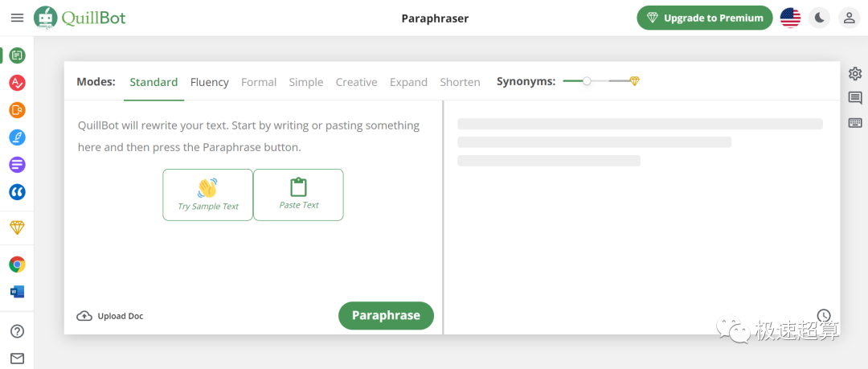Switch to Simple mode

tap(305, 82)
